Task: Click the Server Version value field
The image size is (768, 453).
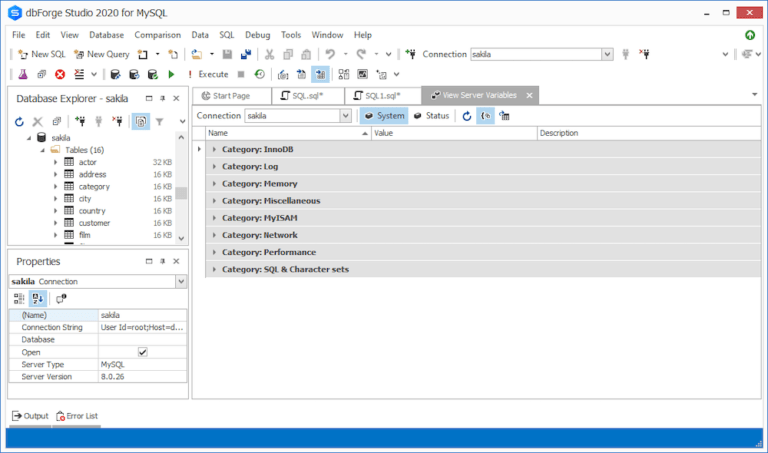Action: (143, 377)
